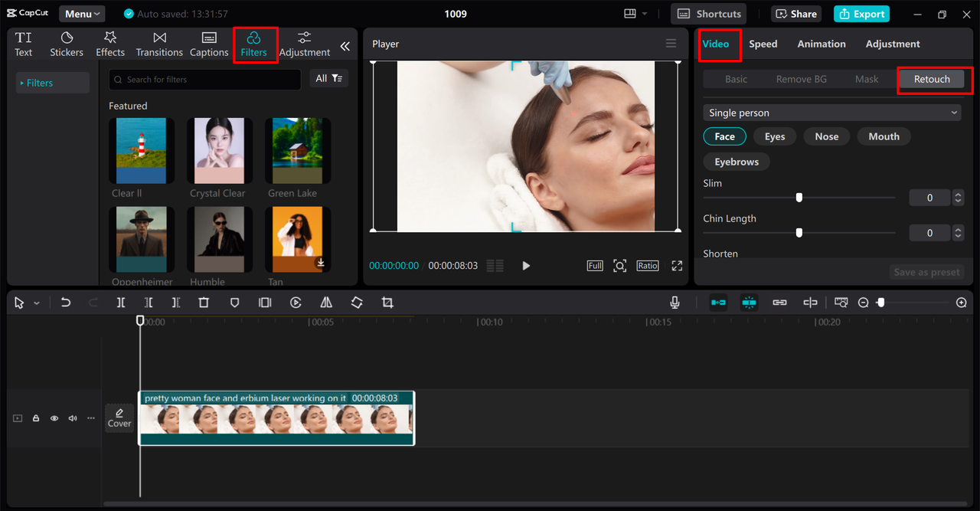
Task: Switch to the Adjustment tab in inspector
Action: [893, 44]
